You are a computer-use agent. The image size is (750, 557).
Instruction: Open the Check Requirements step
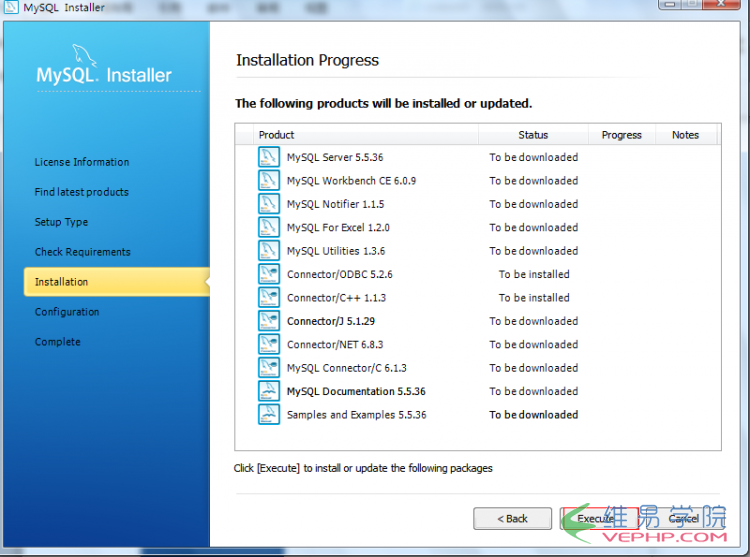pyautogui.click(x=82, y=252)
